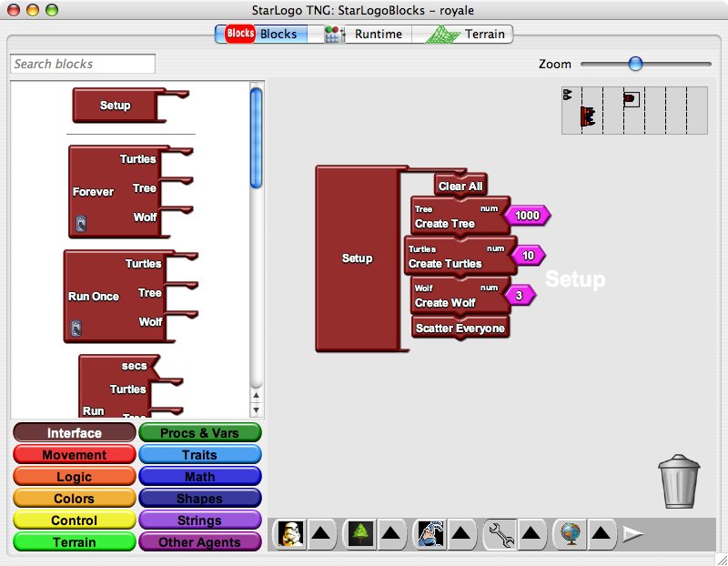
Task: Open the globe page icon in bottom bar
Action: (571, 534)
